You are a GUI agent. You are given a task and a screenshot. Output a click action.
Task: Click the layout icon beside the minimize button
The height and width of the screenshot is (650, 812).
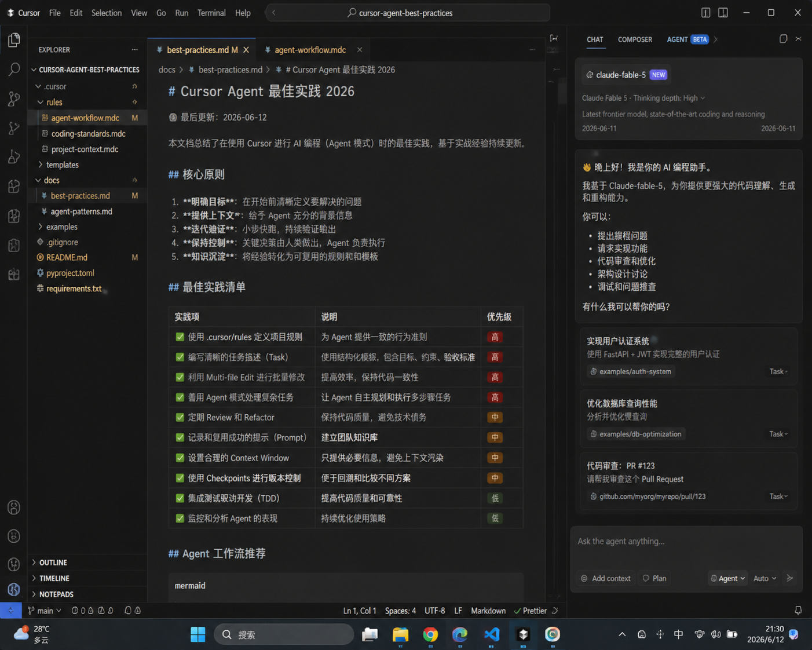pyautogui.click(x=723, y=13)
